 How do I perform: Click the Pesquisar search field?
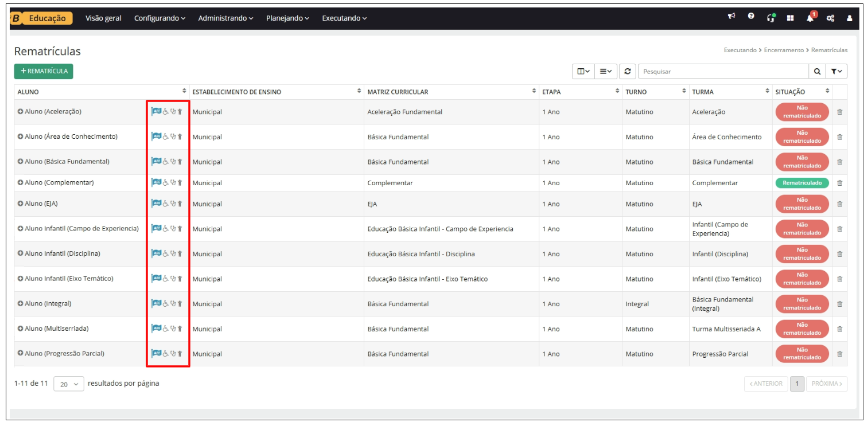pyautogui.click(x=723, y=71)
